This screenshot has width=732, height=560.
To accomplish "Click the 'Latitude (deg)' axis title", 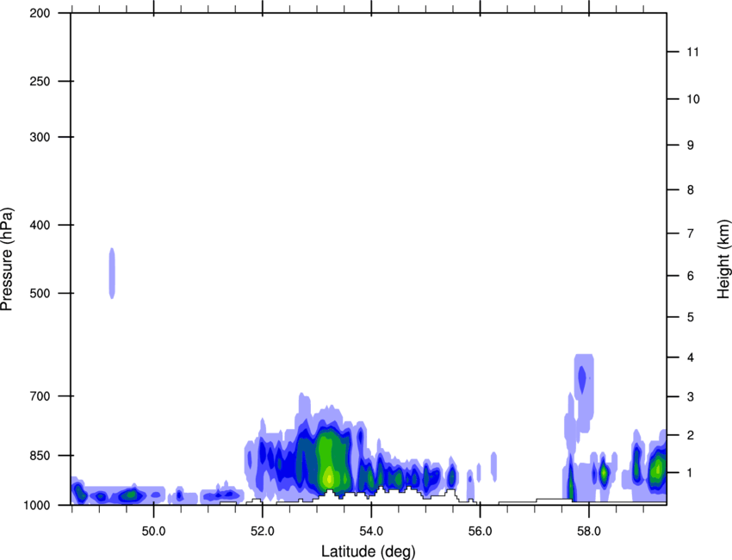I will tap(369, 551).
